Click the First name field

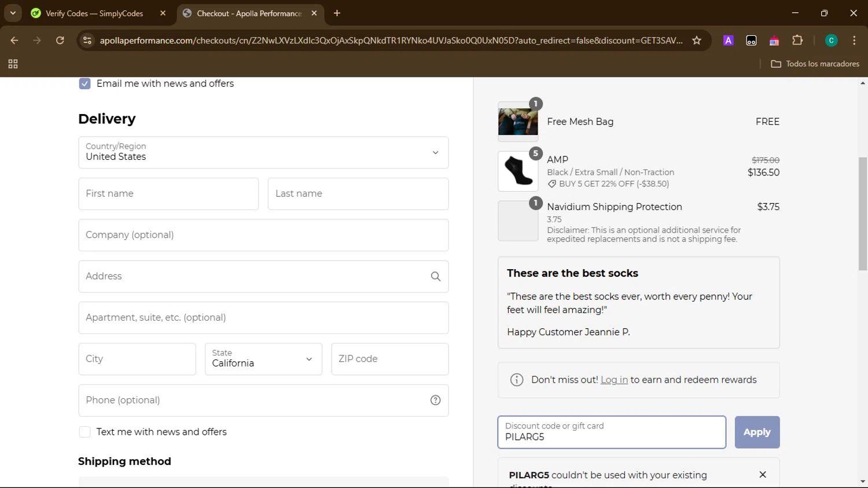coord(168,194)
